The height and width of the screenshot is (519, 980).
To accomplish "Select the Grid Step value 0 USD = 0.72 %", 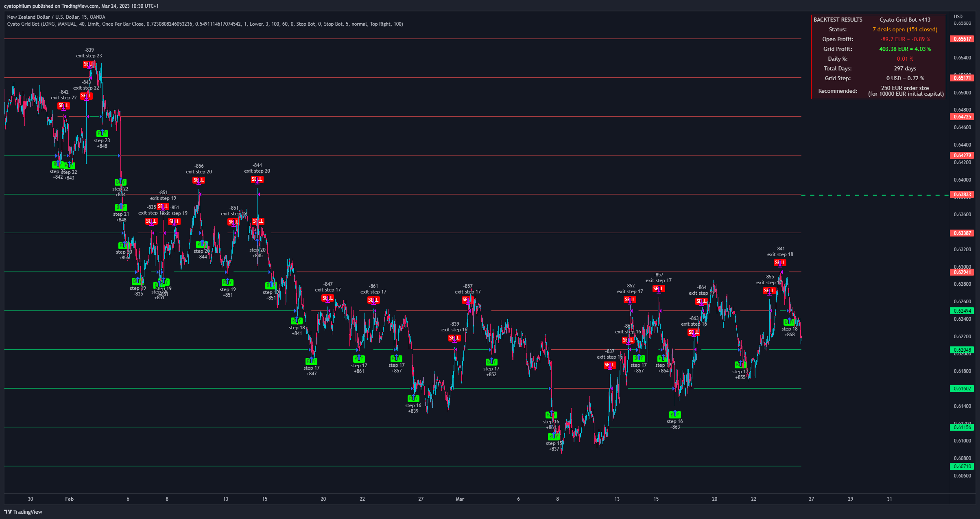I will (905, 78).
